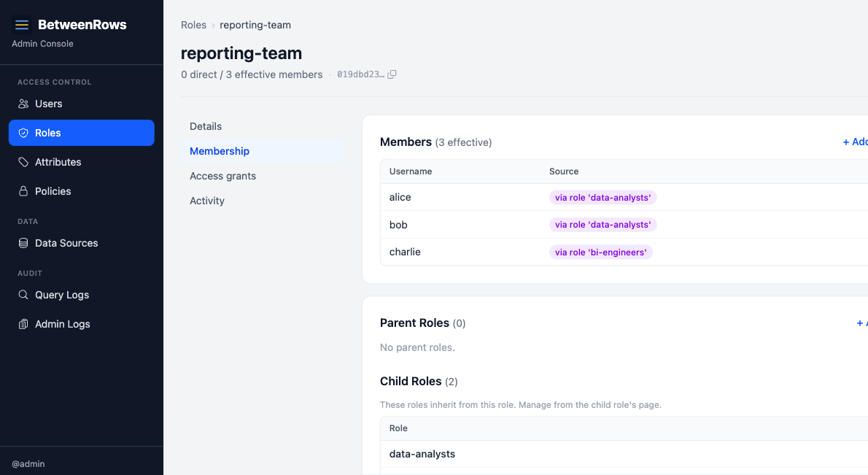The width and height of the screenshot is (868, 475).
Task: Click the Query Logs magnifier icon
Action: click(x=23, y=295)
